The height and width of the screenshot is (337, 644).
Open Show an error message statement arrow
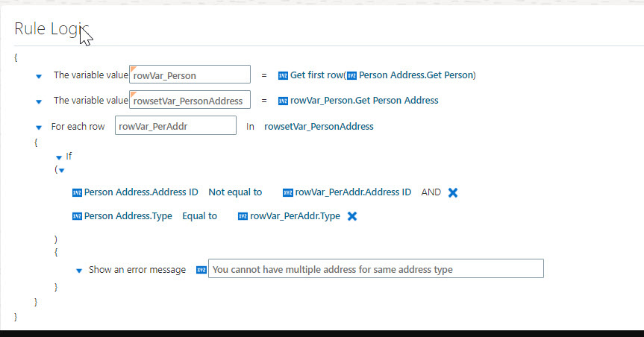pos(79,271)
